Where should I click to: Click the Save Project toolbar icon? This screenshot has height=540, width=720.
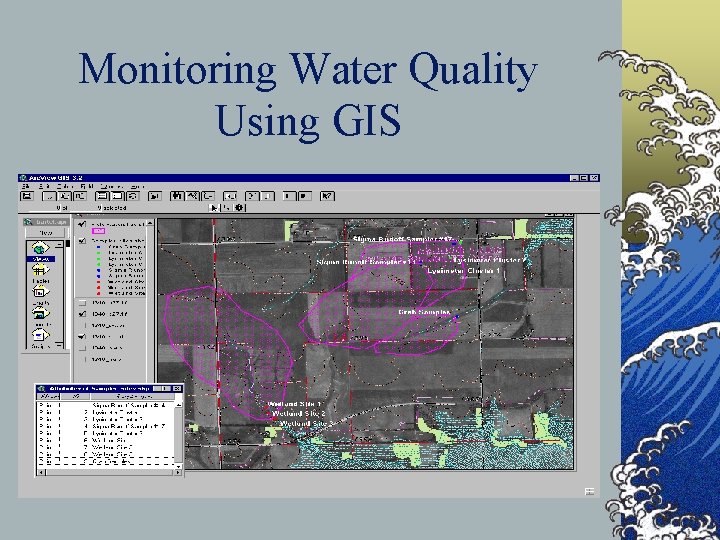[x=27, y=196]
